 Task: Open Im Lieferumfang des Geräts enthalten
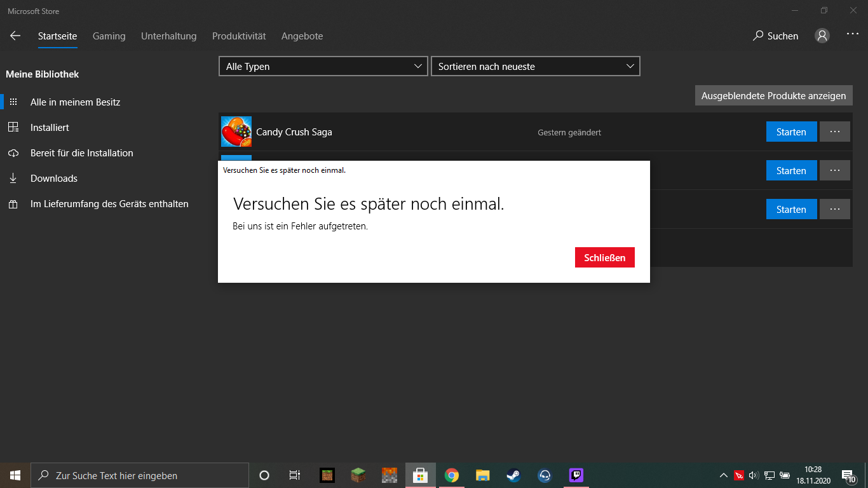[x=109, y=204]
